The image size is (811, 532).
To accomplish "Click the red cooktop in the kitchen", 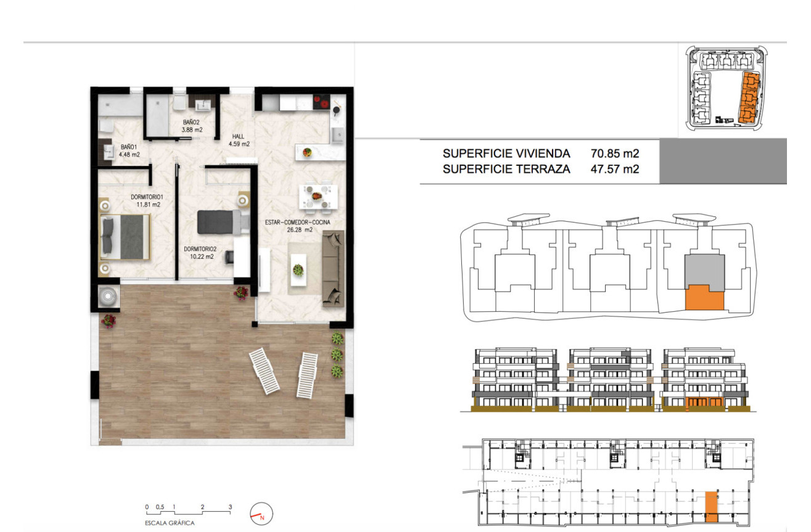I will click(322, 101).
